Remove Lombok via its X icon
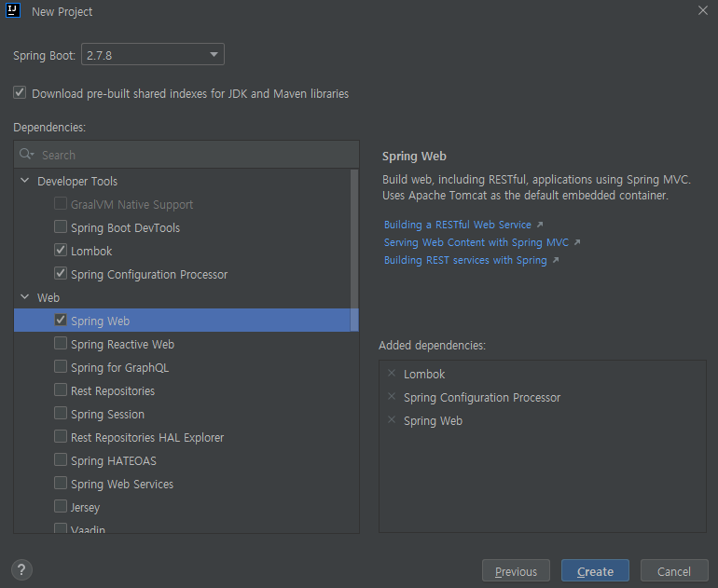The width and height of the screenshot is (718, 588). click(x=392, y=374)
